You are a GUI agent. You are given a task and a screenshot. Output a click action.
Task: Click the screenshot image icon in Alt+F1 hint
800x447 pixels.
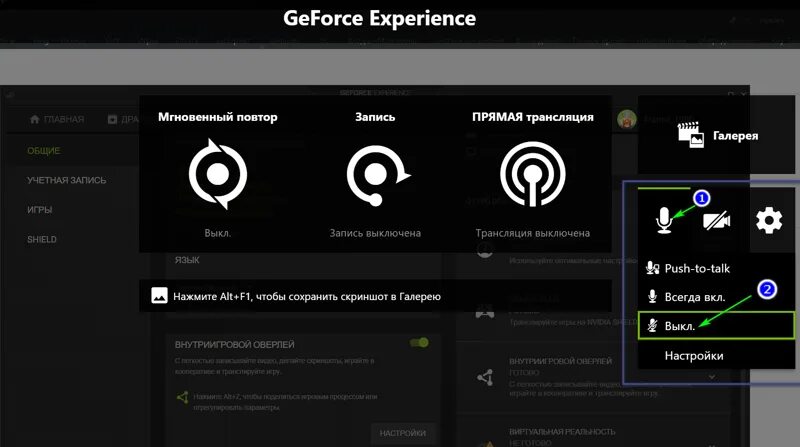[159, 296]
